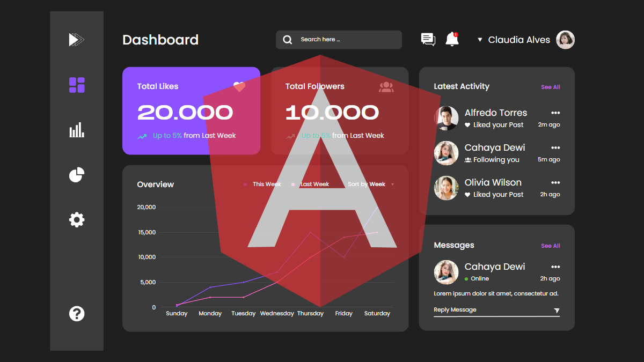This screenshot has width=644, height=362.
Task: Open the chat messages icon in header
Action: pos(428,39)
